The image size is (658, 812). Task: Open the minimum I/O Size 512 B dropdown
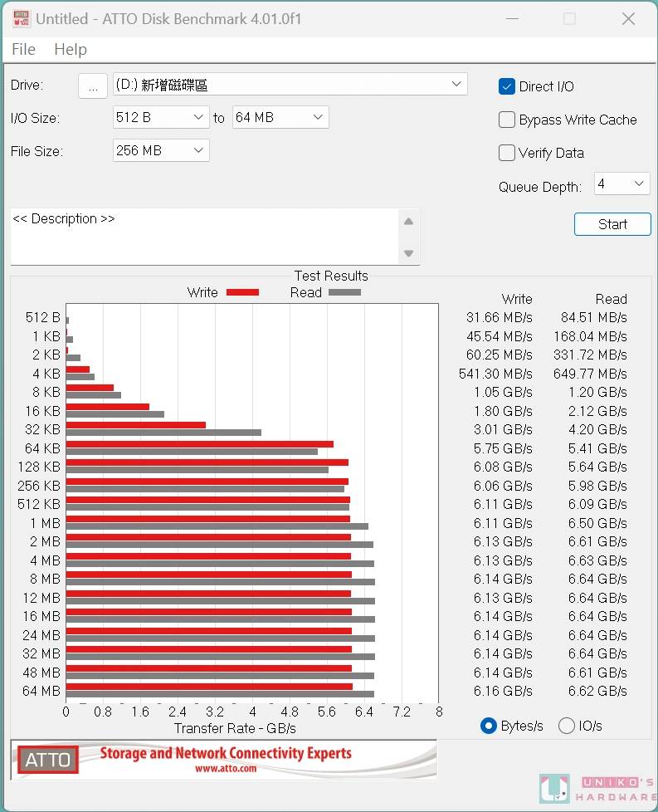click(161, 118)
